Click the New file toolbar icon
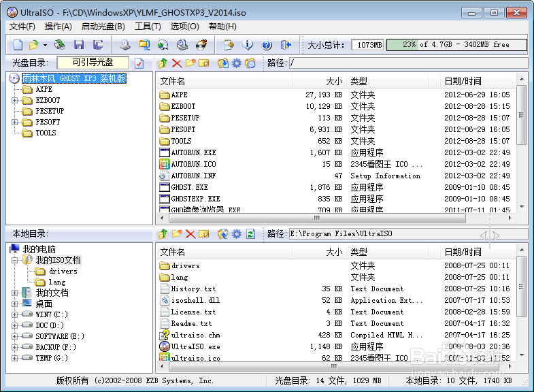 pyautogui.click(x=18, y=45)
